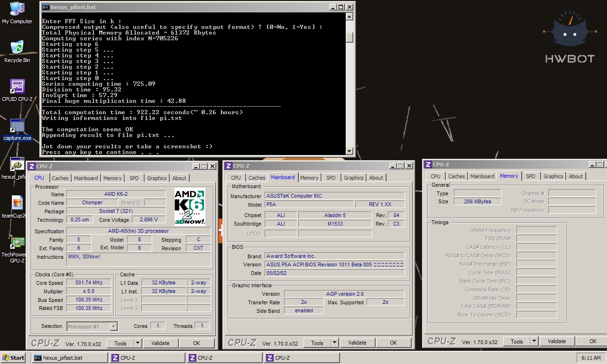
Task: Click the Aladdin 5 chipset field
Action: pyautogui.click(x=335, y=215)
